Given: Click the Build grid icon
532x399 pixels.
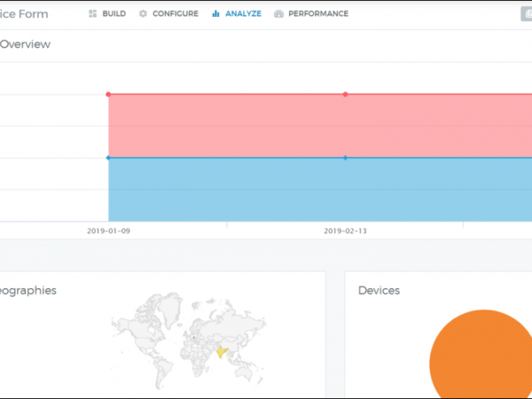Looking at the screenshot, I should click(93, 14).
